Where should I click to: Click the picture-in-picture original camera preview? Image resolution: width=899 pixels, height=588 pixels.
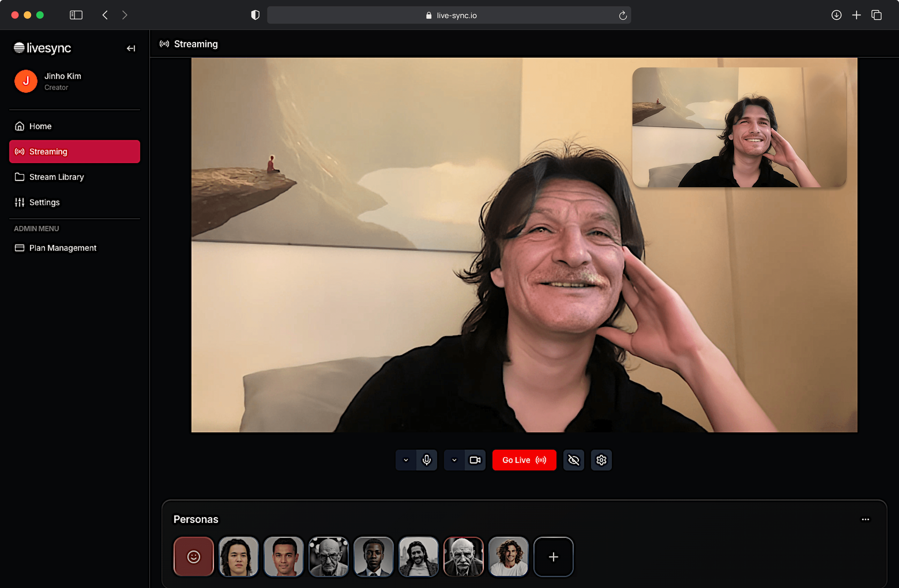click(739, 127)
